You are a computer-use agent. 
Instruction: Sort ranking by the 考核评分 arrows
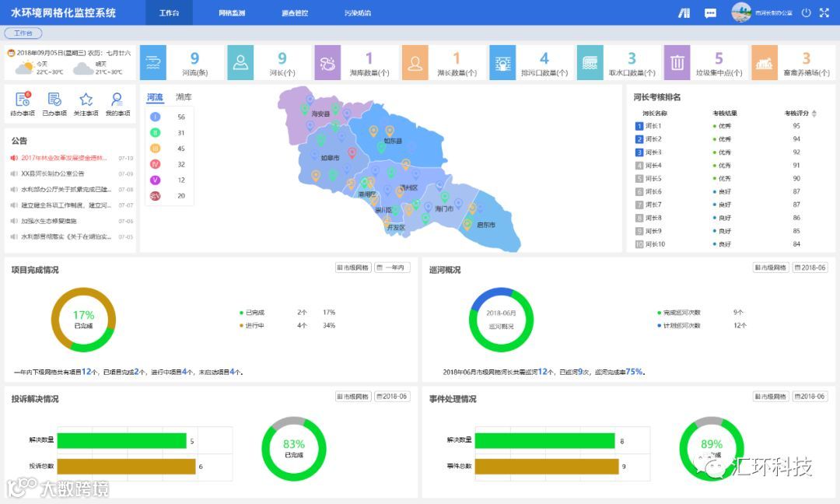click(814, 113)
